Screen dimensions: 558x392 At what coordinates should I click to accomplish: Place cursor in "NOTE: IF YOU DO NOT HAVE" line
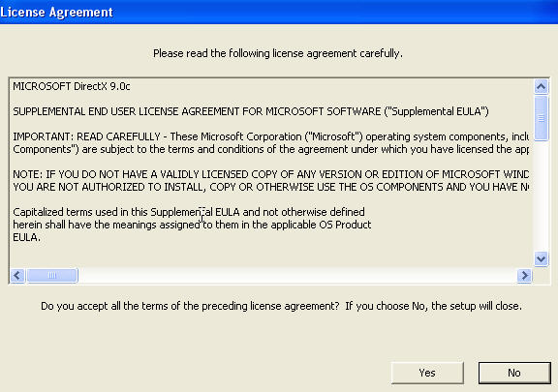[x=270, y=174]
